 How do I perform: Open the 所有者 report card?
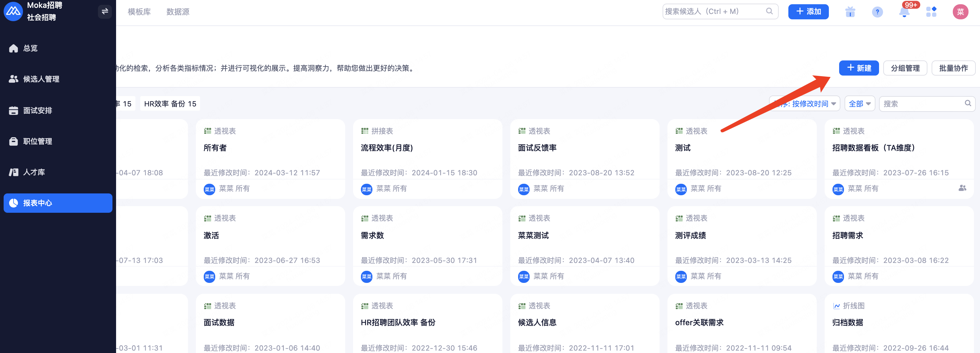point(271,159)
